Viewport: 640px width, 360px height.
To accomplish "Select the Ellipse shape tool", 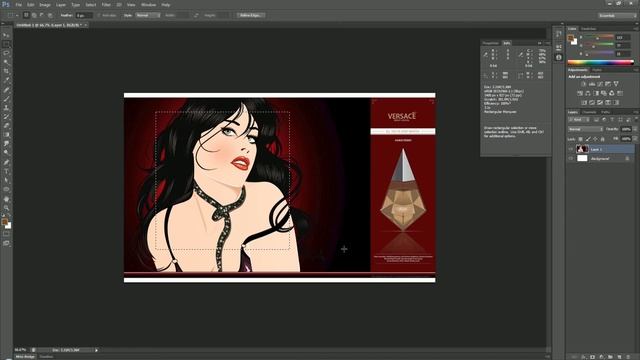I will (x=6, y=189).
